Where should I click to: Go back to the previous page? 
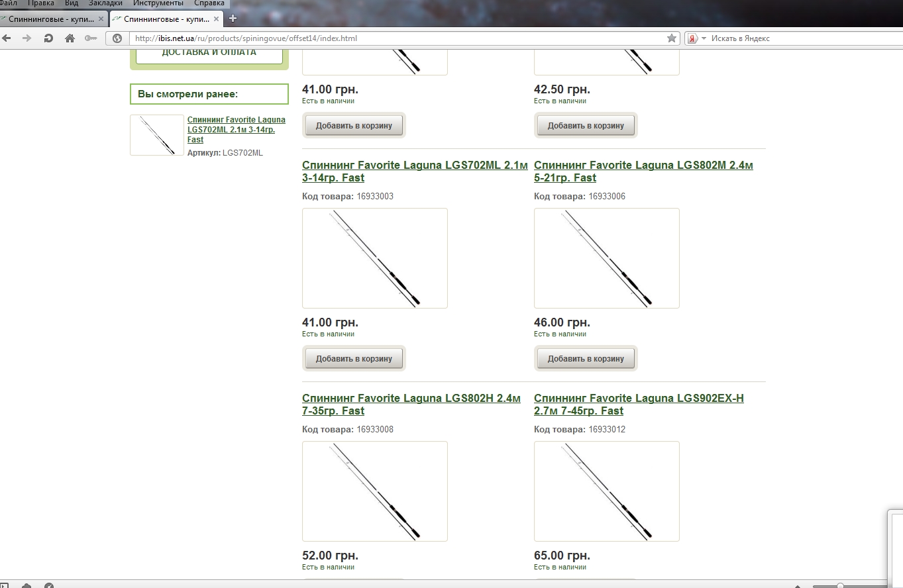click(x=7, y=38)
